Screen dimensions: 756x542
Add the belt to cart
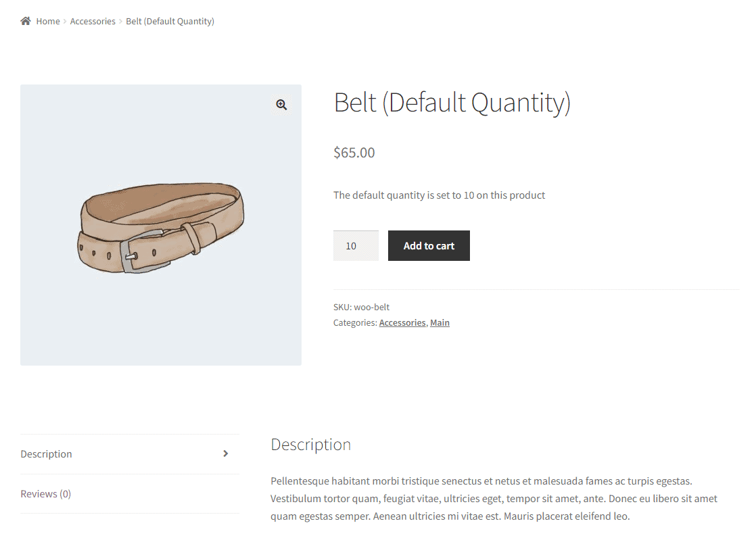[x=429, y=246]
